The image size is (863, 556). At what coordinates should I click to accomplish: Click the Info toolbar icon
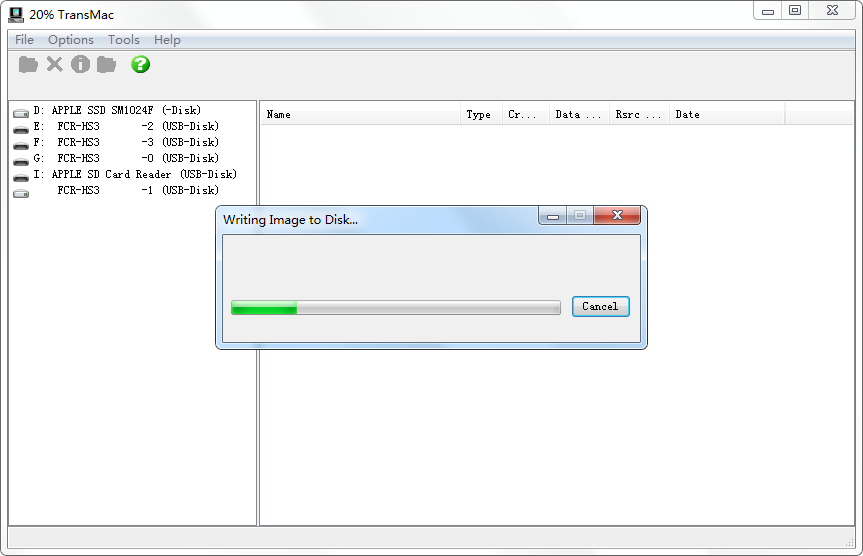point(80,64)
